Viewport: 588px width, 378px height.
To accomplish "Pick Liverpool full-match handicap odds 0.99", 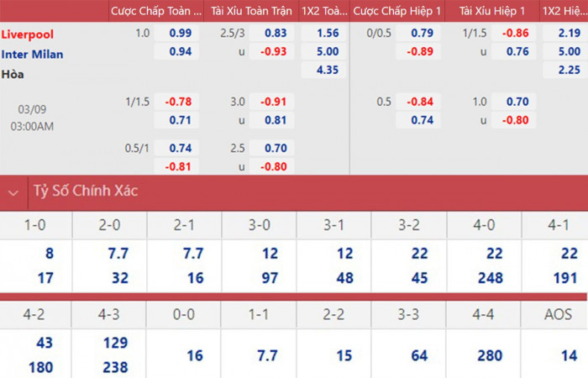I will point(179,34).
